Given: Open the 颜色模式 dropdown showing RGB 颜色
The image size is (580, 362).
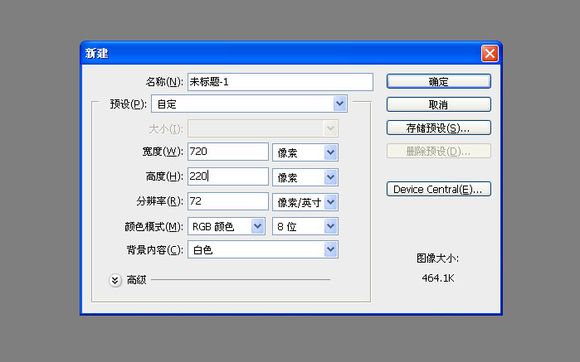Looking at the screenshot, I should pyautogui.click(x=226, y=226).
